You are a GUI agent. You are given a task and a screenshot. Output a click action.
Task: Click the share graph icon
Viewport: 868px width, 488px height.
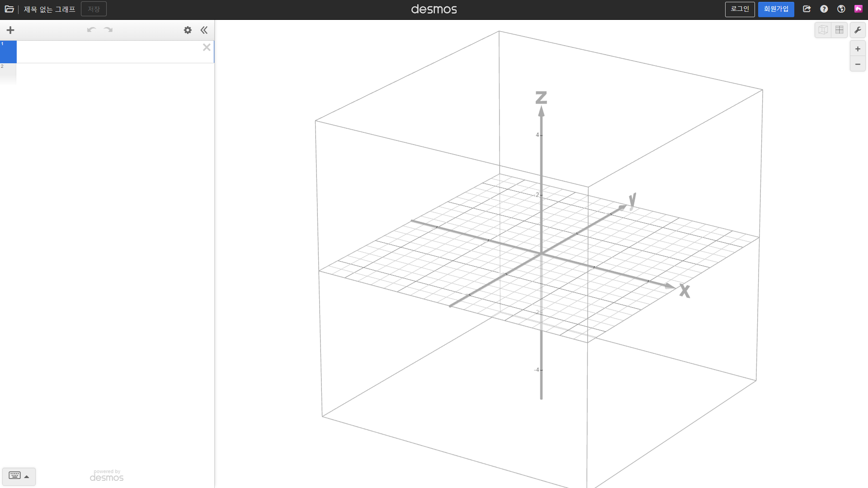click(807, 9)
